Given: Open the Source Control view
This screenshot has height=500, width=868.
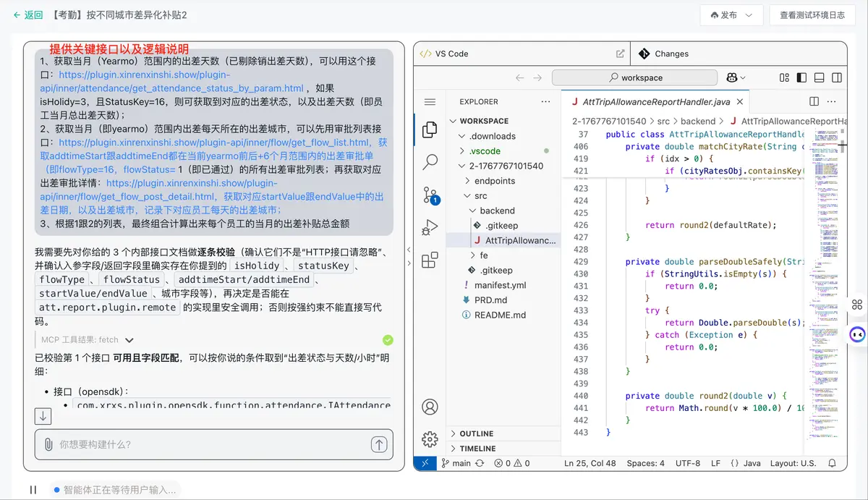Looking at the screenshot, I should tap(430, 194).
